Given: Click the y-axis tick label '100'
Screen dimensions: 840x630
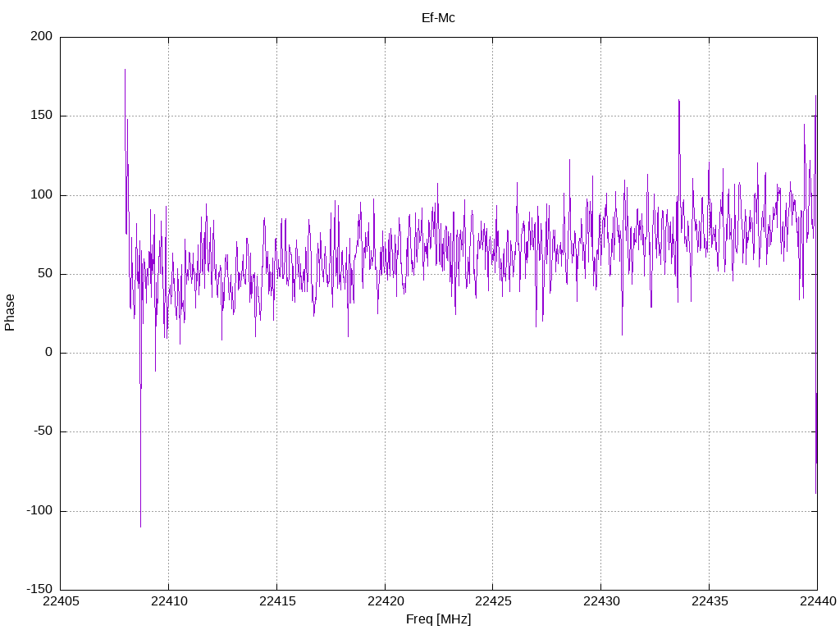Looking at the screenshot, I should (x=42, y=194).
